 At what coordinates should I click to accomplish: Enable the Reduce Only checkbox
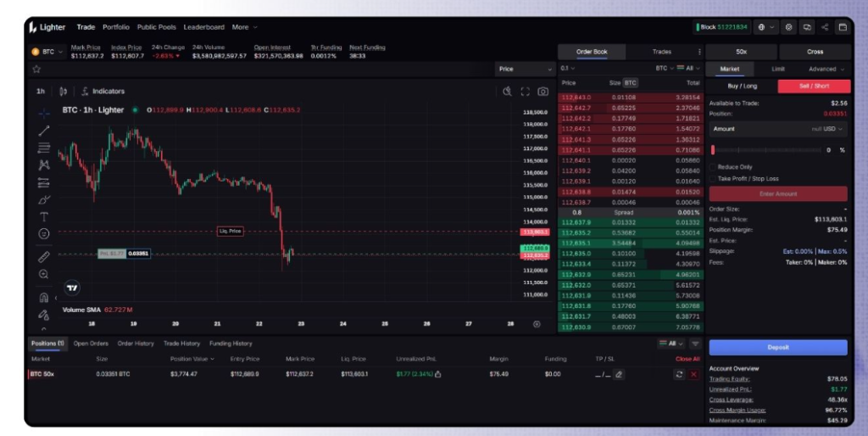pyautogui.click(x=713, y=167)
